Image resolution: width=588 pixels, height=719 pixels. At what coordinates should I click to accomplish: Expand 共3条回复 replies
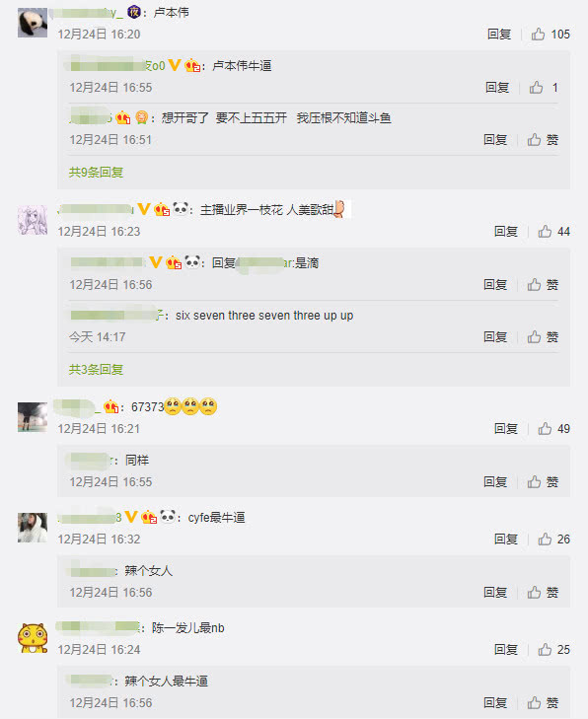(x=96, y=370)
